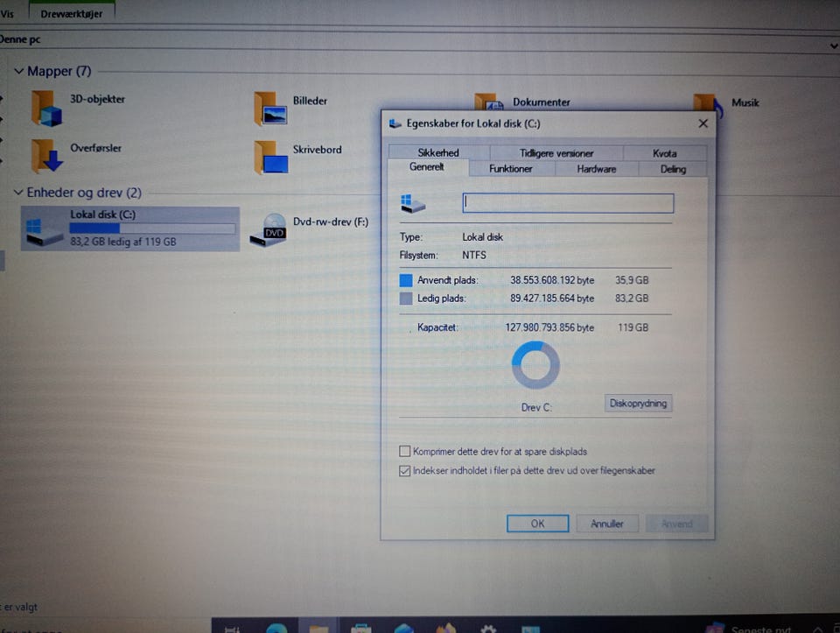840x633 pixels.
Task: Click the 'Dvd-rw-drev (F:)' label
Action: 331,222
